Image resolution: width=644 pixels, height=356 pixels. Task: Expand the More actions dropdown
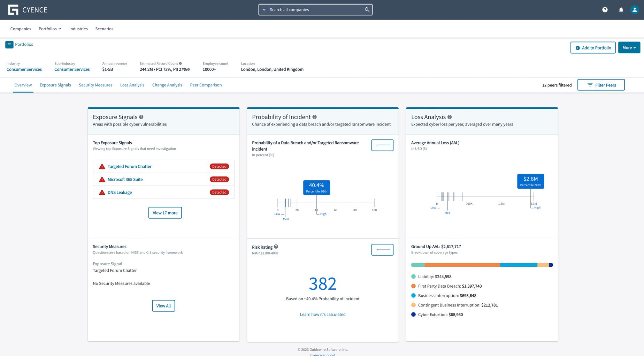tap(629, 47)
